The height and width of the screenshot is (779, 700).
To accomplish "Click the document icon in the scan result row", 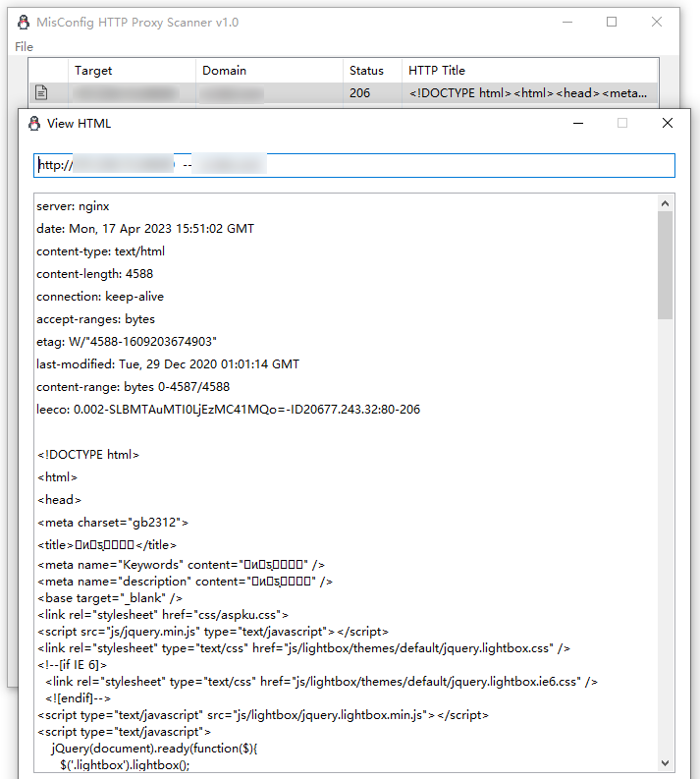I will coord(41,92).
